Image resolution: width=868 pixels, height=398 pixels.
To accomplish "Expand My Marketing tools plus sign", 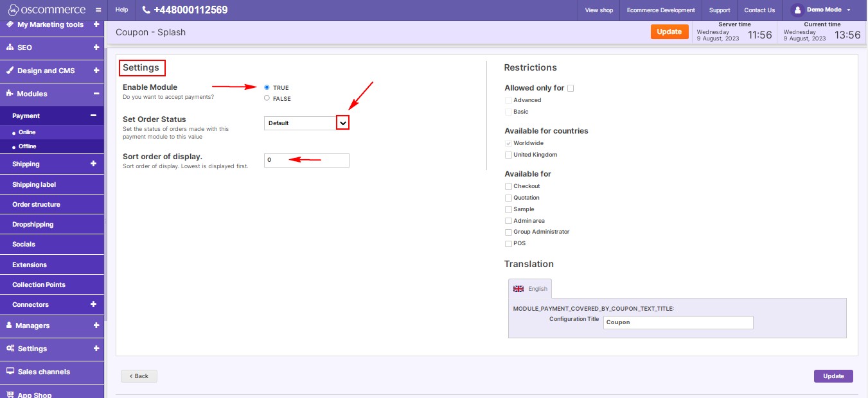I will coord(96,24).
